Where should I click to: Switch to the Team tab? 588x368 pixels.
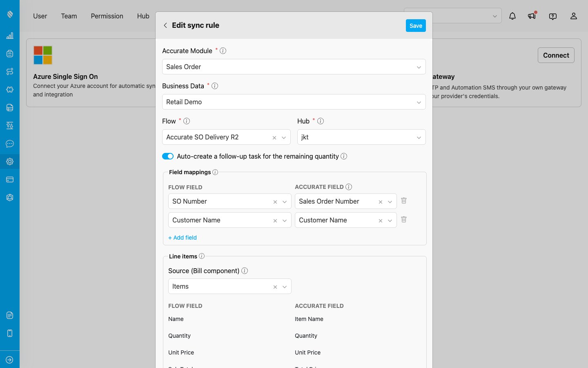pos(69,16)
